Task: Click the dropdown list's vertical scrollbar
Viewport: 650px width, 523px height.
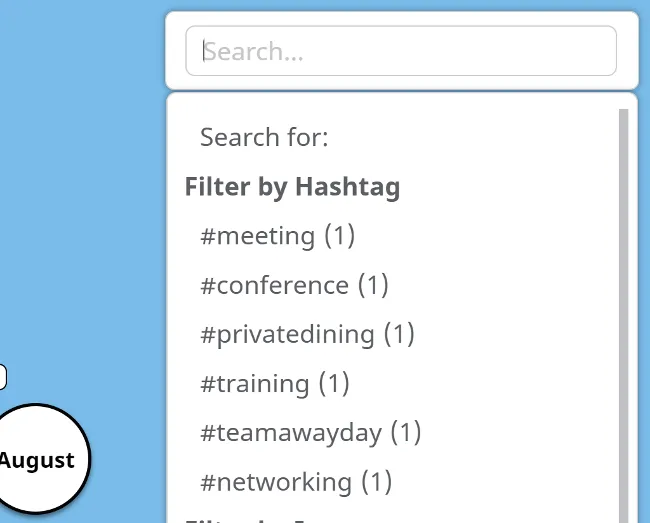Action: coord(624,300)
